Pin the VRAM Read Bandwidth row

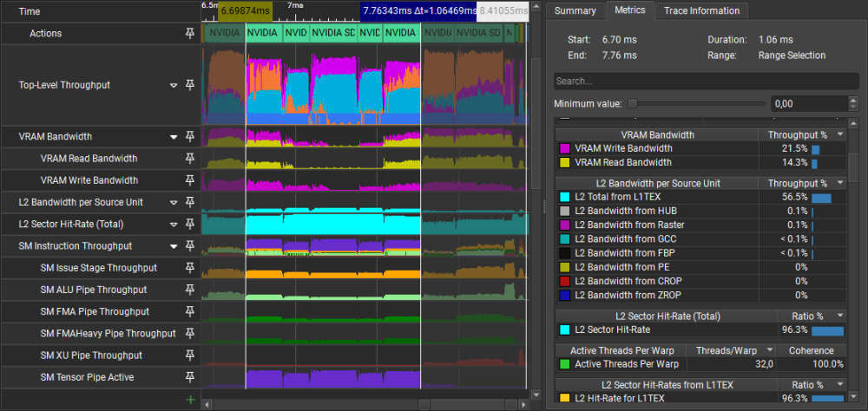(x=189, y=159)
